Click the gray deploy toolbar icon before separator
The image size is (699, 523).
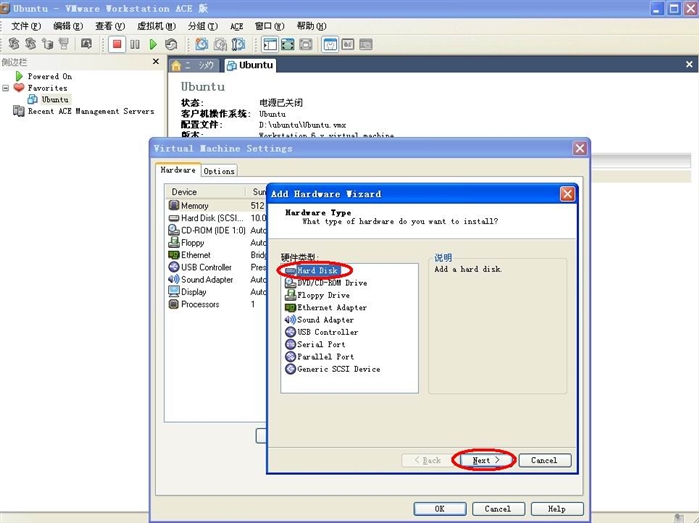(x=64, y=44)
